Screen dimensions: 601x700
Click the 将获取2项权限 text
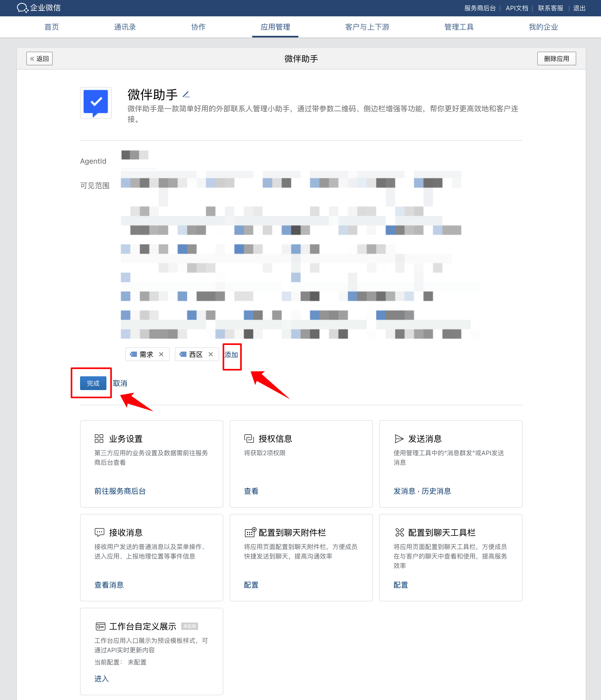[265, 453]
